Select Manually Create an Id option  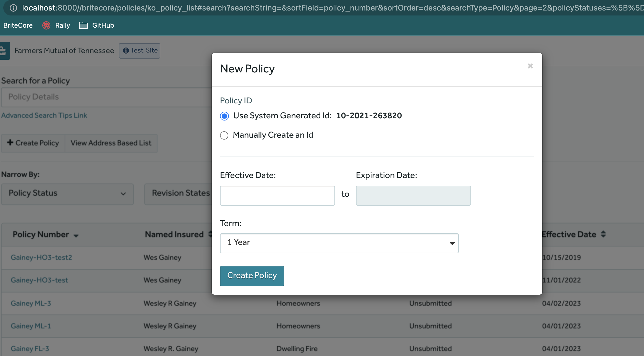coord(224,135)
